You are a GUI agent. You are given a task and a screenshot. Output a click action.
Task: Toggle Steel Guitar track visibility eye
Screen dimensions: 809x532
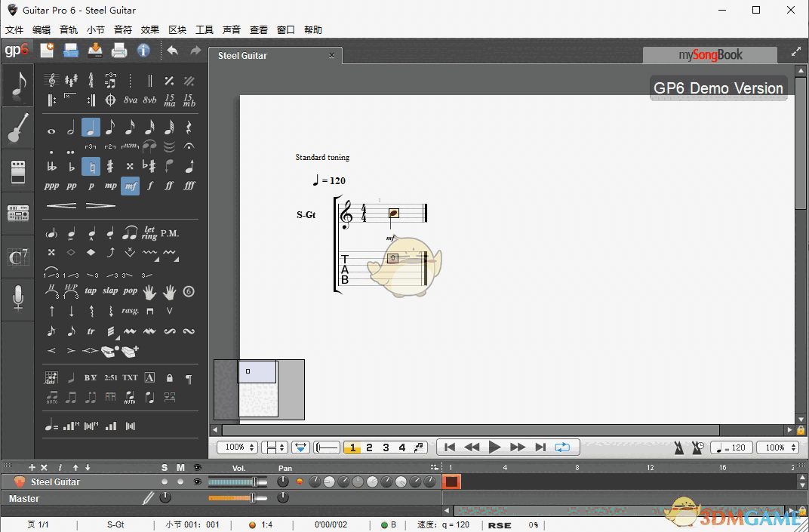click(197, 481)
